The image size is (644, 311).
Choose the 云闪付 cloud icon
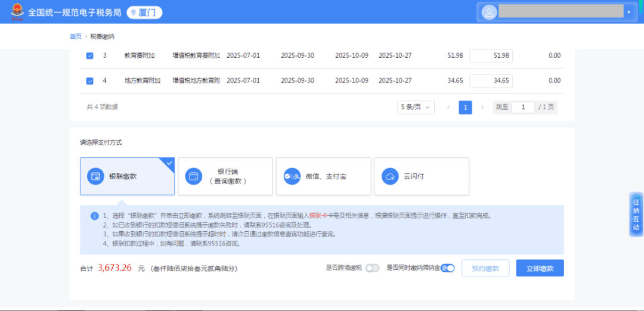(389, 176)
